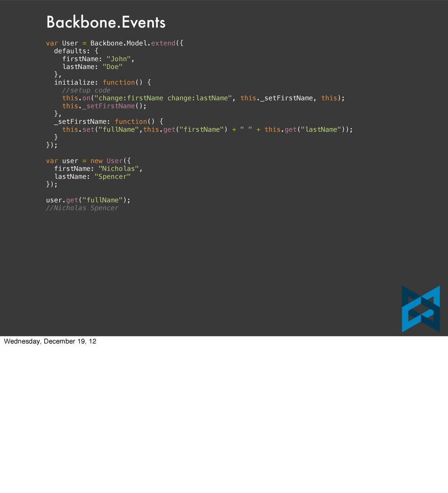Click the '//setup code' comment
448x493 pixels.
click(86, 90)
